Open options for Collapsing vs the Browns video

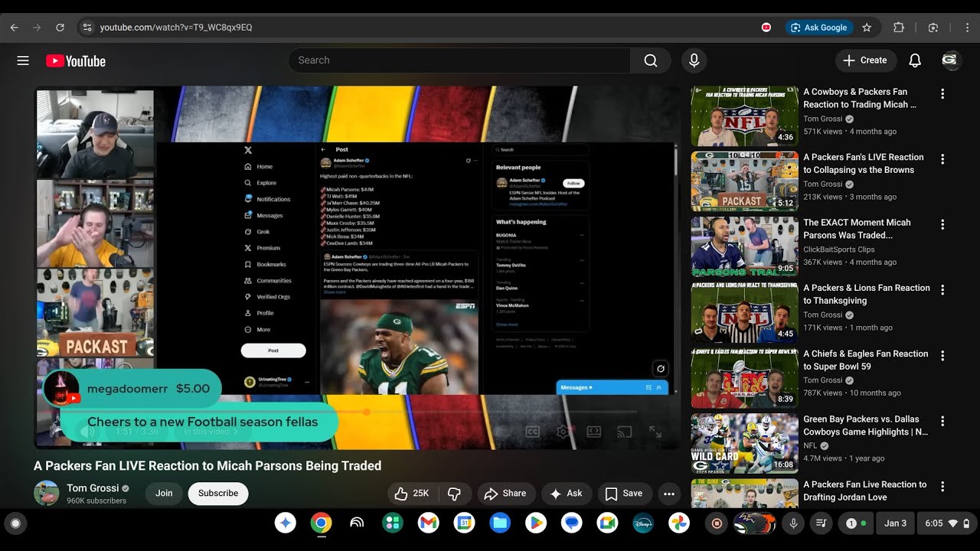click(942, 159)
